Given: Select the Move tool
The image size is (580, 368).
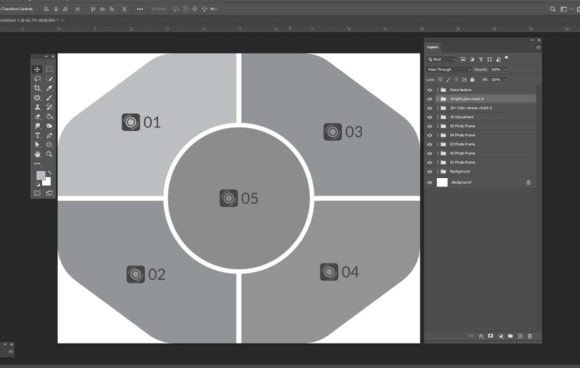Looking at the screenshot, I should point(37,69).
